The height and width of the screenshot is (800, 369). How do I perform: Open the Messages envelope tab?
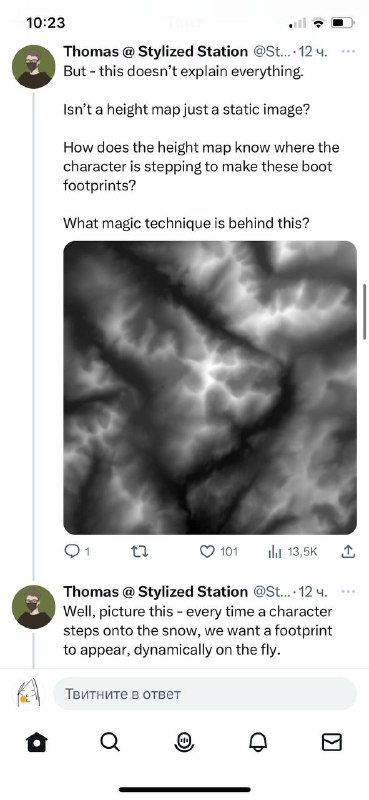[332, 743]
